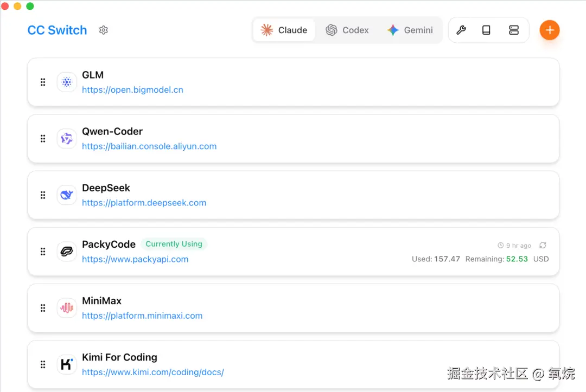
Task: Click the CC Switch title
Action: point(57,30)
